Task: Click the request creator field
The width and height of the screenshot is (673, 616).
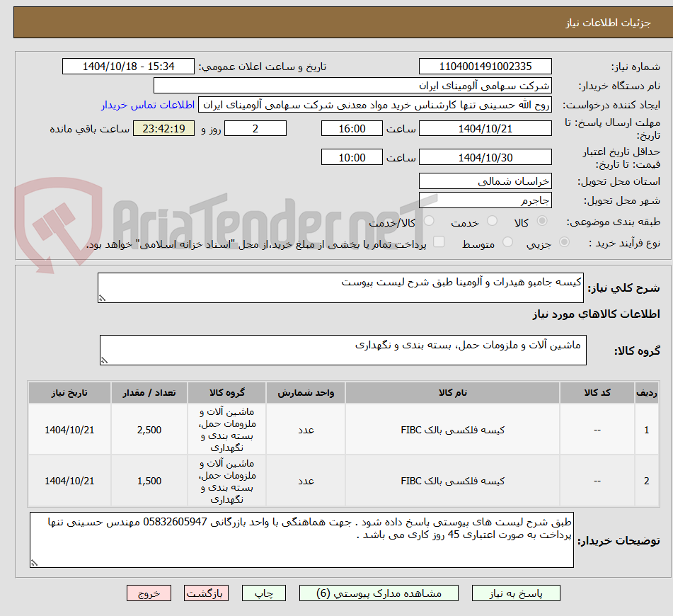Action: [x=374, y=105]
